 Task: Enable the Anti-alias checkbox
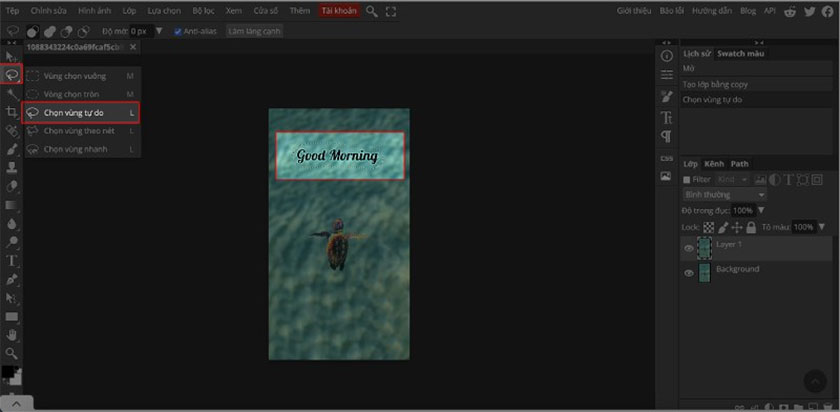[178, 31]
